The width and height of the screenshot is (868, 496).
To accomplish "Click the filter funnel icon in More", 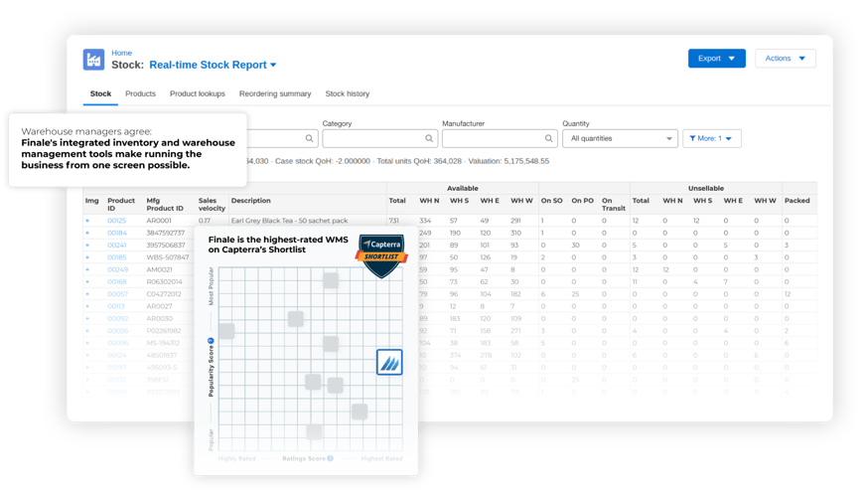I will tap(692, 138).
